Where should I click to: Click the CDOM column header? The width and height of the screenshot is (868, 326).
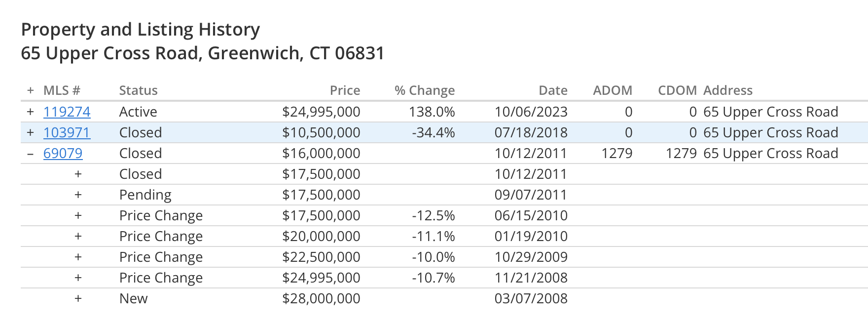677,90
